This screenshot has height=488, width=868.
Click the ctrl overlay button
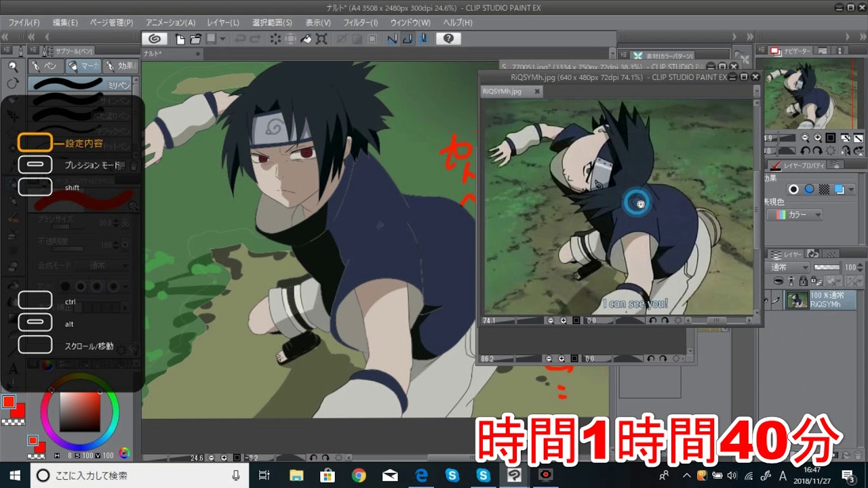35,300
